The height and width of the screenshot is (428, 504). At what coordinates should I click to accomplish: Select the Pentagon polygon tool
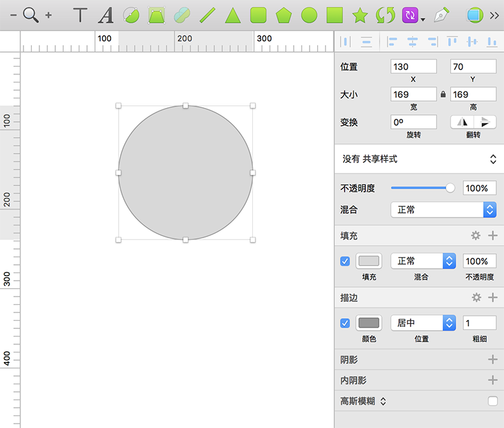[283, 15]
